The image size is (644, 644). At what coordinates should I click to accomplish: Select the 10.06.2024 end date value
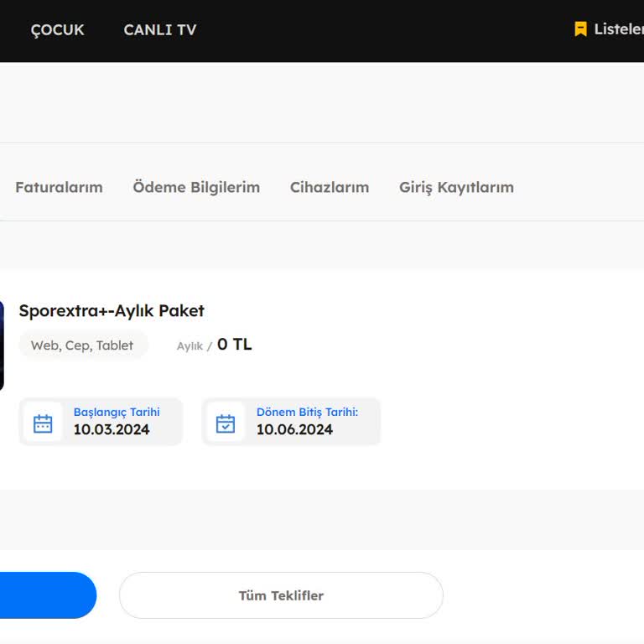point(294,429)
